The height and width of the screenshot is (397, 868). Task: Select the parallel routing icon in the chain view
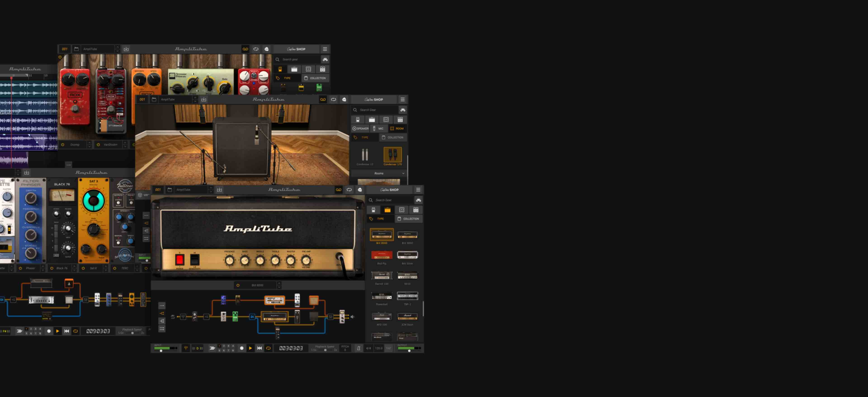(x=162, y=329)
